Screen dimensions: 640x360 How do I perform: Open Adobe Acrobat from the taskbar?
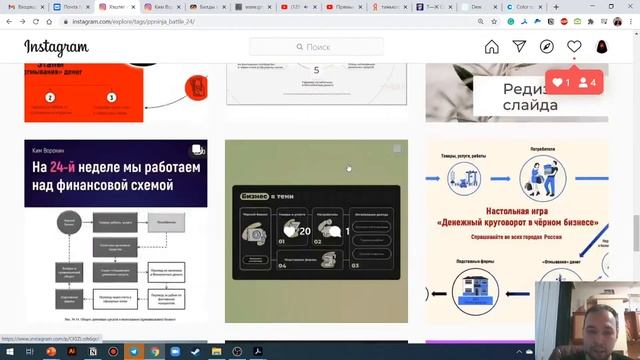pyautogui.click(x=258, y=351)
